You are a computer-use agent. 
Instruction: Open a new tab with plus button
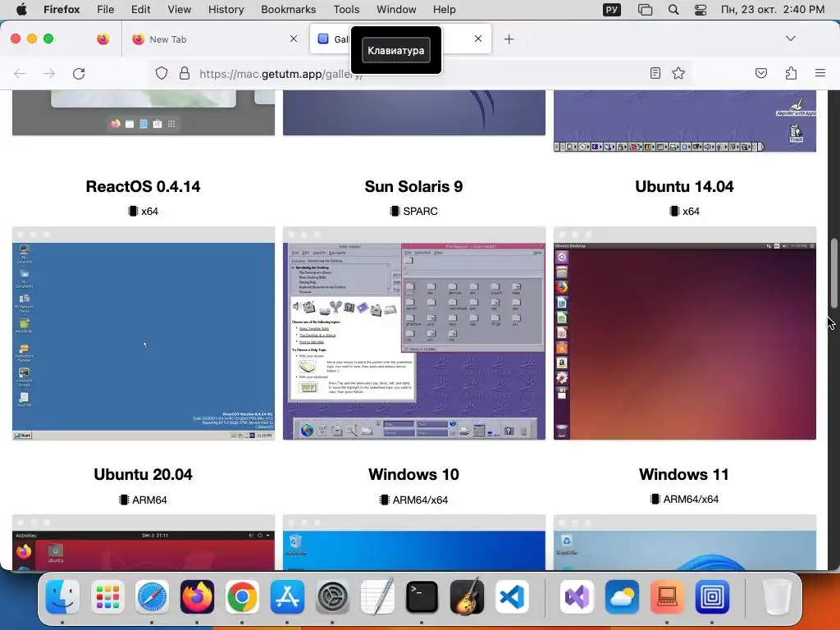(509, 39)
